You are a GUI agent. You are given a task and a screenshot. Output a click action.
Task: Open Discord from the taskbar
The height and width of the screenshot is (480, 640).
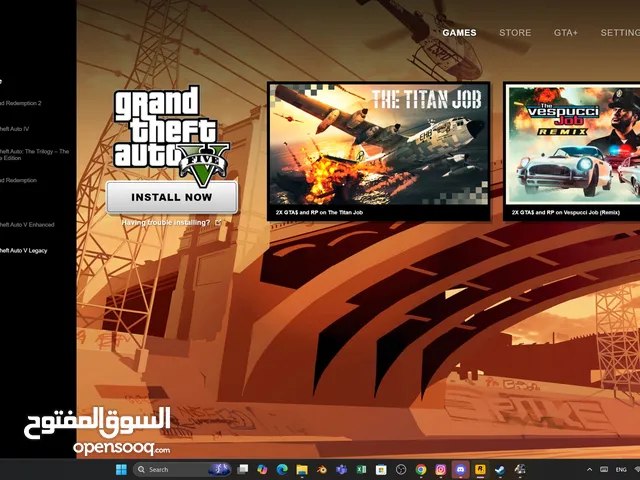(460, 469)
